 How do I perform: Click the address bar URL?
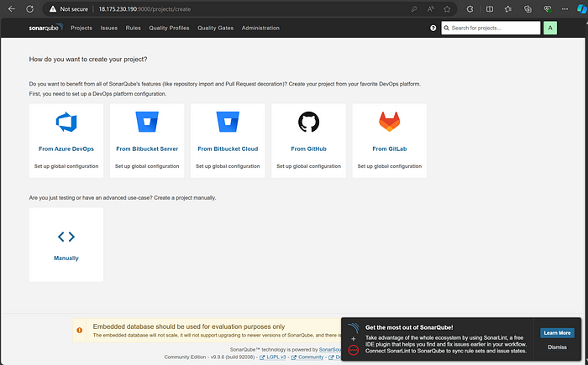pos(144,9)
